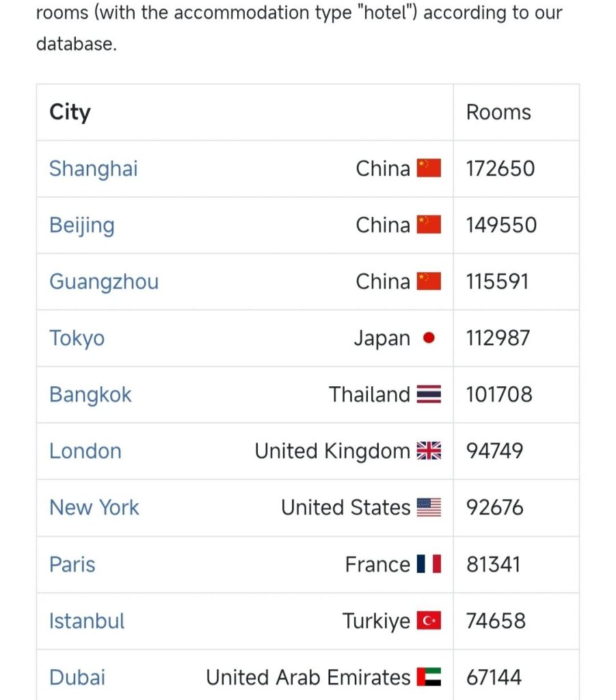Viewport: 616px width, 700px height.
Task: Open the Beijing city link
Action: [x=82, y=226]
